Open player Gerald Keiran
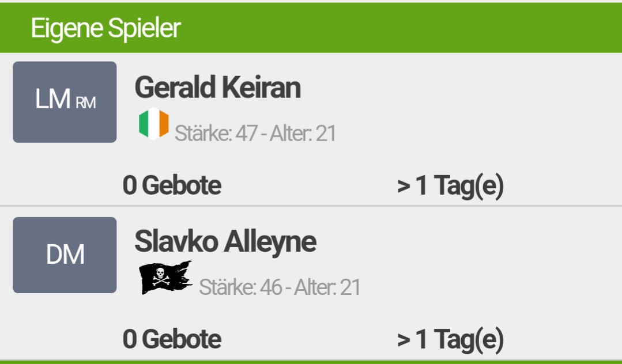 [217, 88]
